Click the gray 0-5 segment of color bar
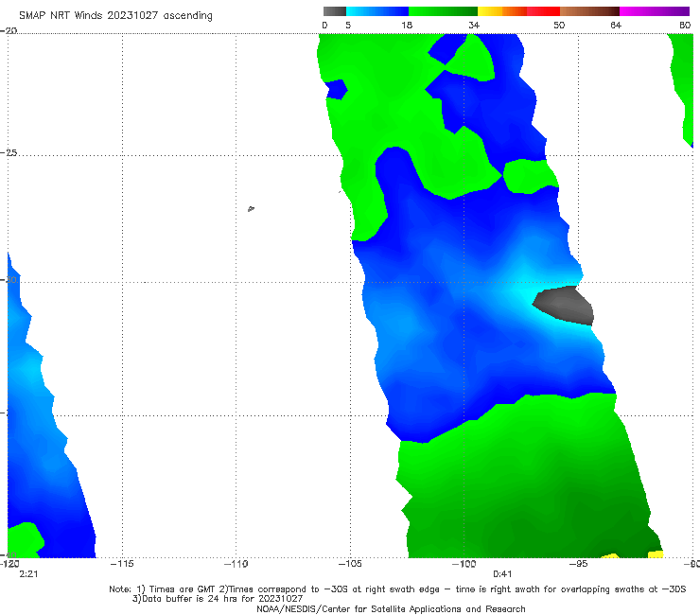Image resolution: width=700 pixels, height=615 pixels. coord(334,11)
